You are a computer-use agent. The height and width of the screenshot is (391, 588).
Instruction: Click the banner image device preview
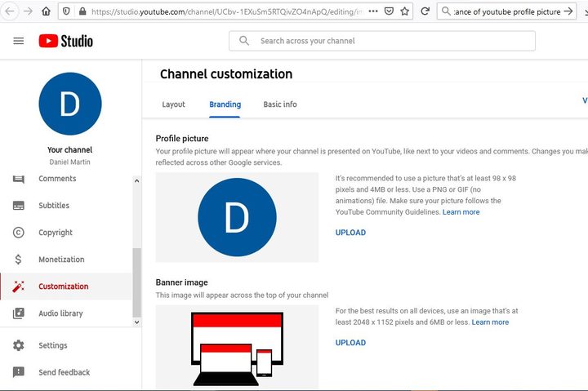(x=237, y=348)
